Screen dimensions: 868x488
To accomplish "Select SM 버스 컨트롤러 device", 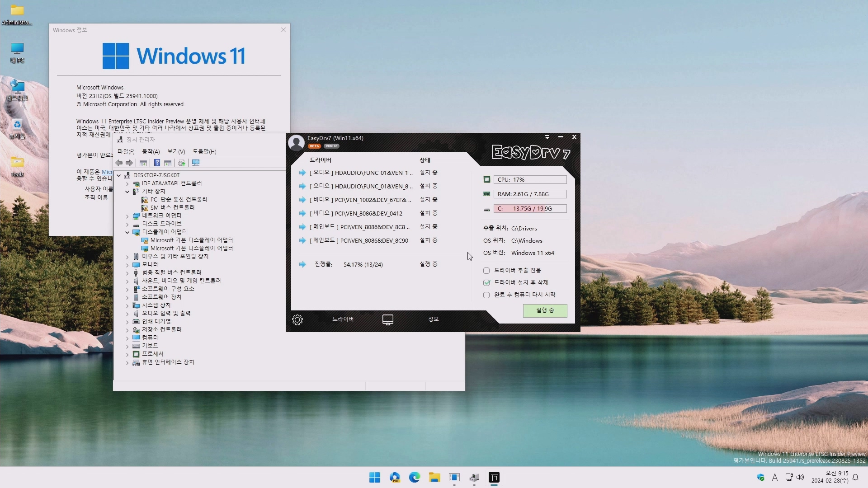I will (x=168, y=208).
